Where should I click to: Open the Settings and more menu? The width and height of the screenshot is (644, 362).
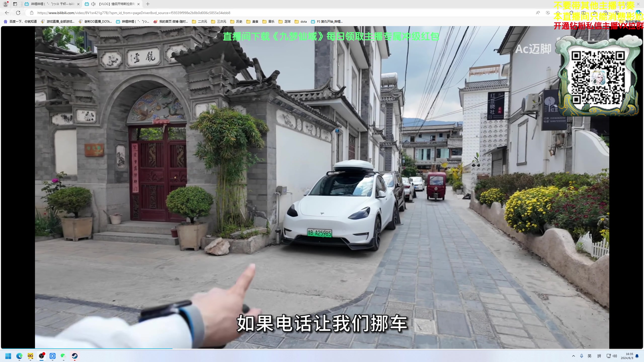pyautogui.click(x=628, y=13)
